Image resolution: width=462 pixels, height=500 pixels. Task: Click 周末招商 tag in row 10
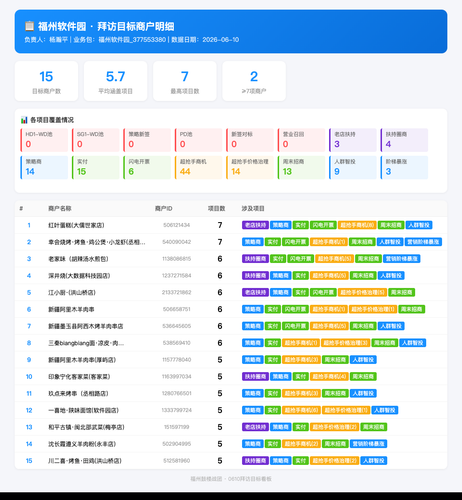point(363,377)
